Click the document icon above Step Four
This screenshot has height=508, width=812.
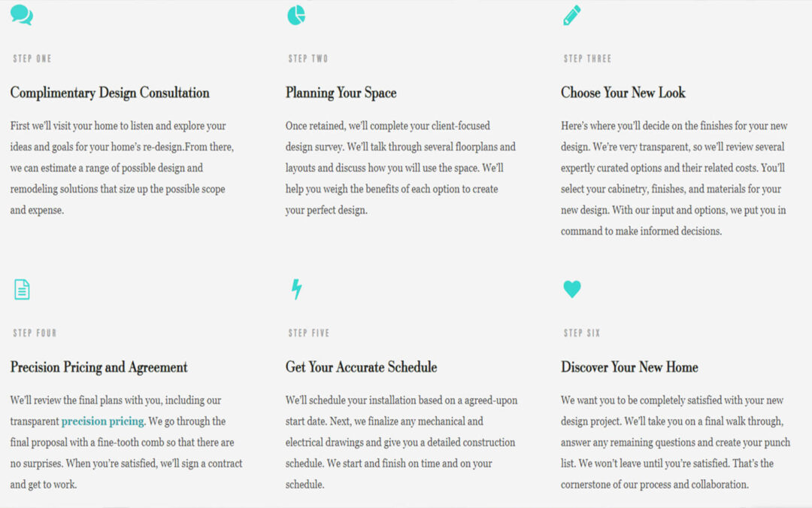(22, 289)
